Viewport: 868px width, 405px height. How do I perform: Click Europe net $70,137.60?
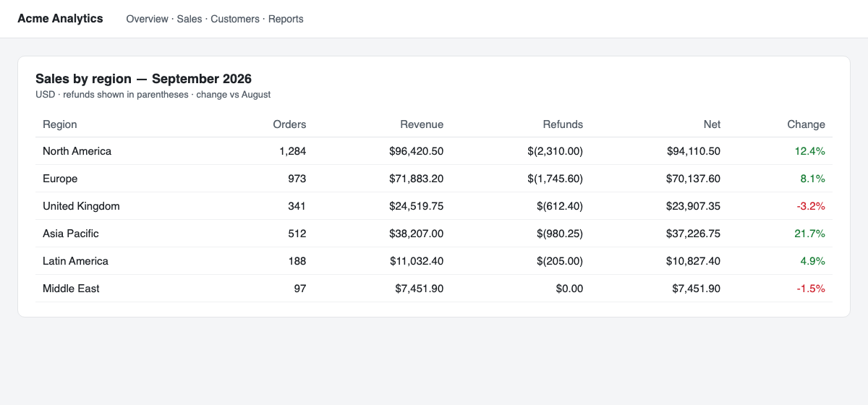coord(693,179)
